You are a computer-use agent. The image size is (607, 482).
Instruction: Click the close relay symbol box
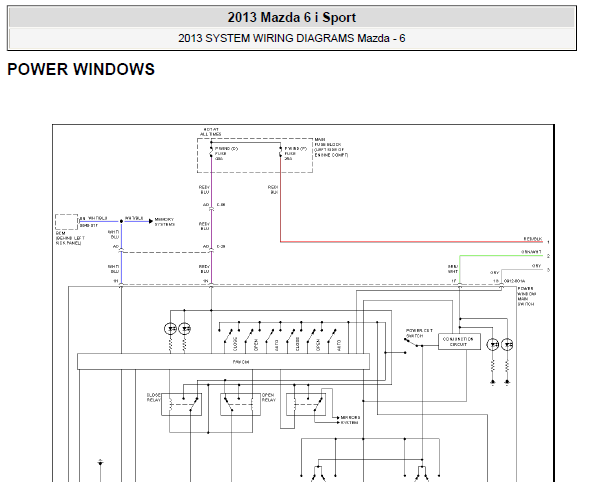pyautogui.click(x=182, y=405)
